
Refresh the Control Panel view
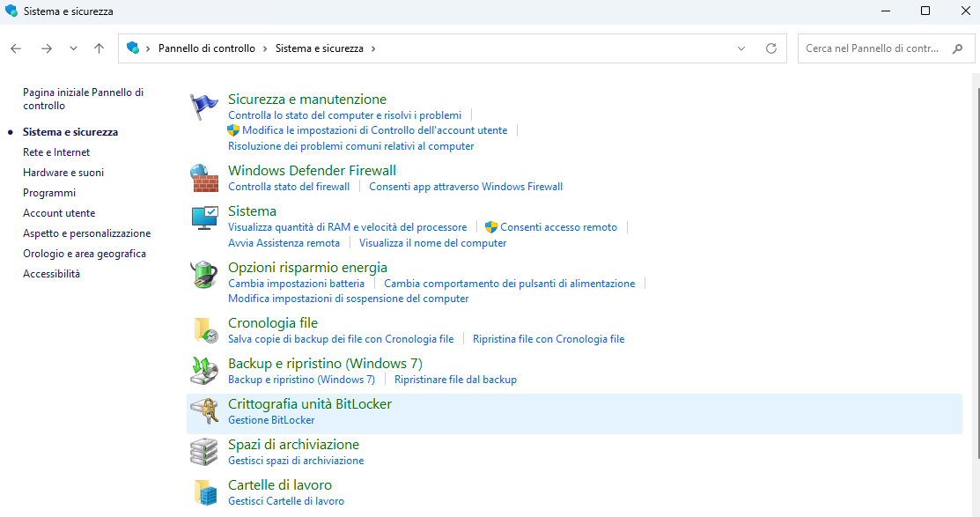click(771, 48)
